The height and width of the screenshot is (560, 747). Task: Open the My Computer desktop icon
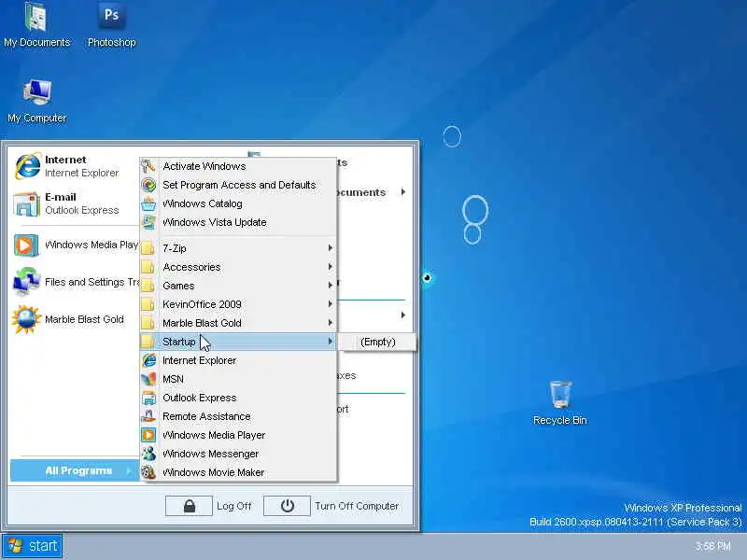(36, 101)
